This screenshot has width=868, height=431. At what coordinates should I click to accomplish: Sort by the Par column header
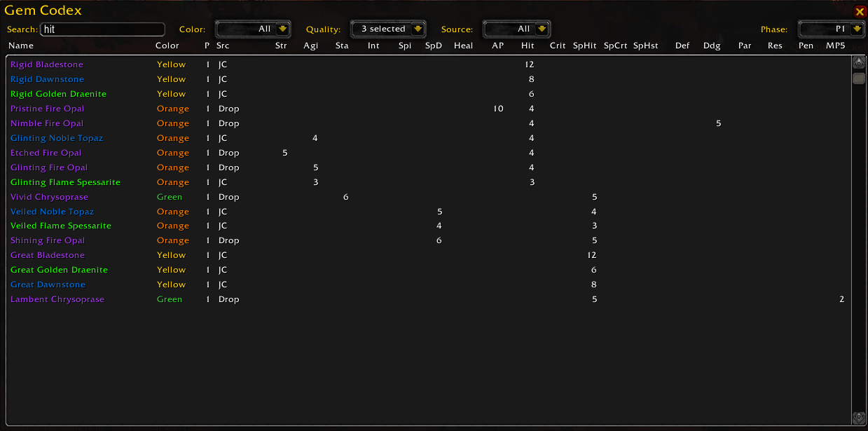click(x=745, y=46)
